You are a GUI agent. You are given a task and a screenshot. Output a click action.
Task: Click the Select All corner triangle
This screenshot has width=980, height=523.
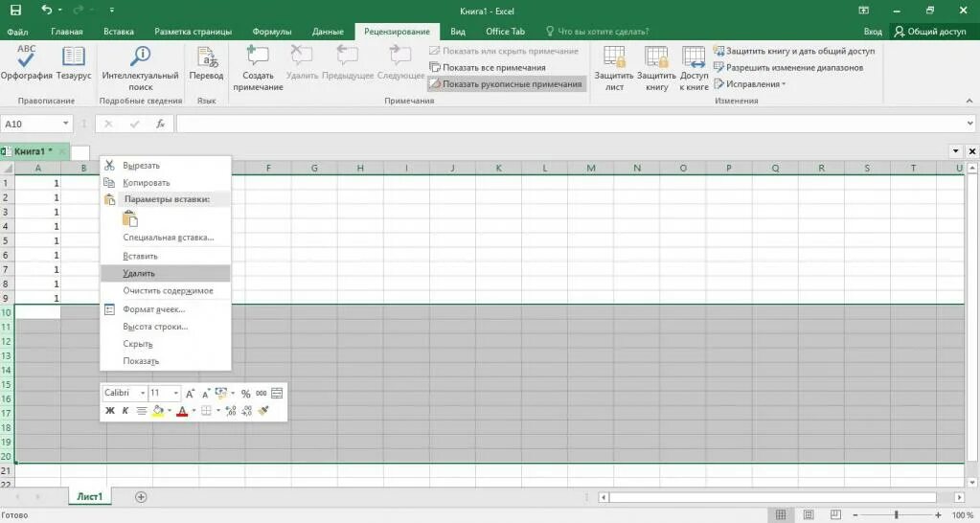coord(8,168)
